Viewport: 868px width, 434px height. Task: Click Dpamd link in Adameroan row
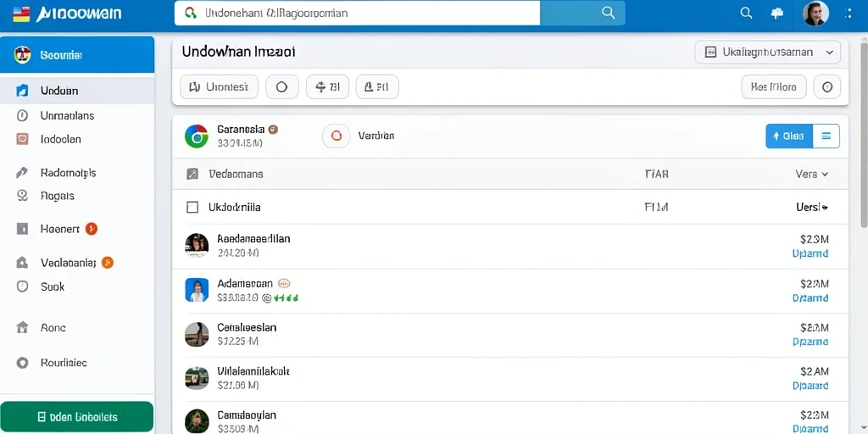tap(810, 298)
